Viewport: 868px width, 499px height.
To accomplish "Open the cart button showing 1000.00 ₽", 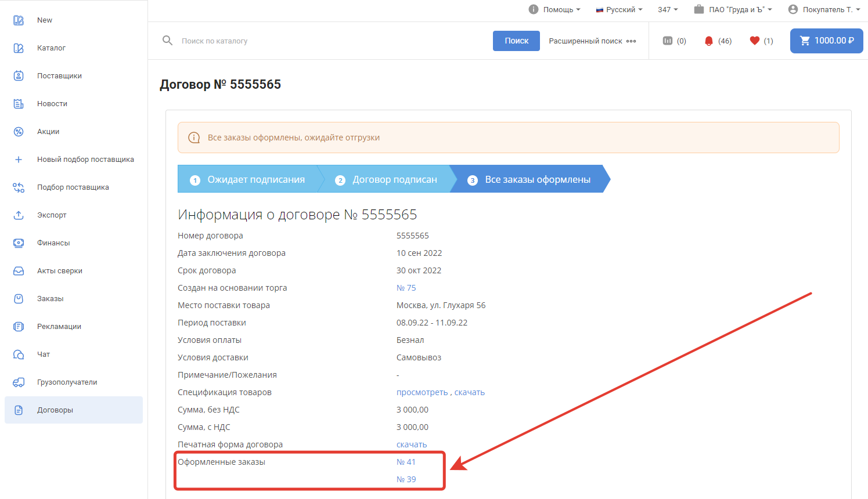I will point(826,41).
